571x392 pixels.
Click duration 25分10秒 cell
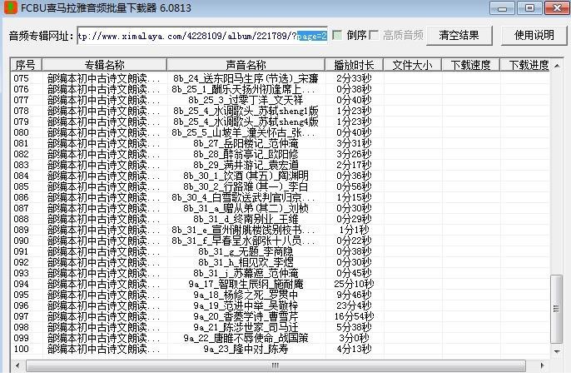point(354,284)
